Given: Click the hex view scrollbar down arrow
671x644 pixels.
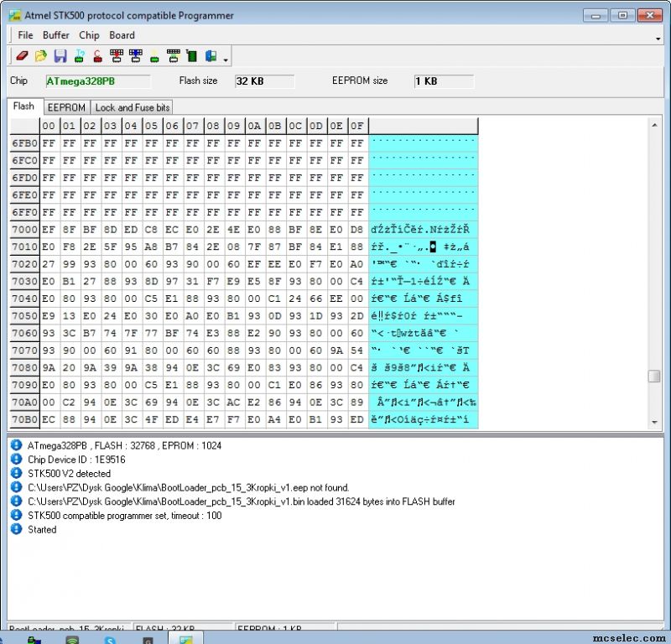Looking at the screenshot, I should (x=654, y=422).
